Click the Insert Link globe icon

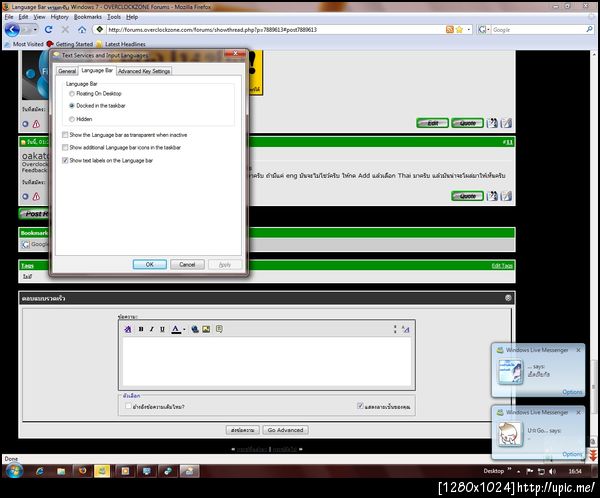[x=195, y=329]
